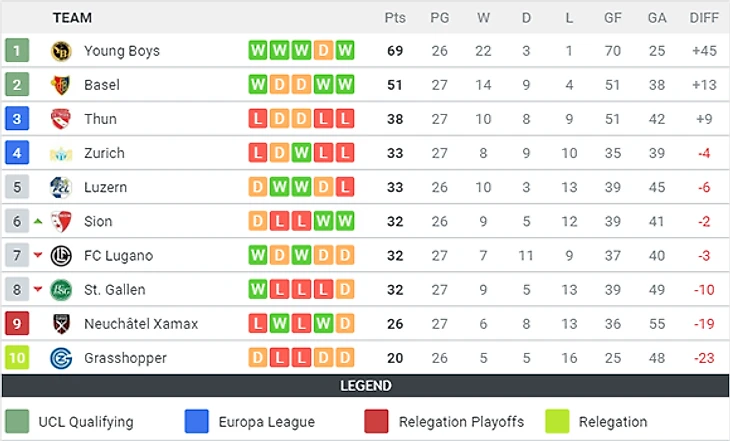This screenshot has height=441, width=730.
Task: Select the Thun club badge
Action: click(61, 119)
